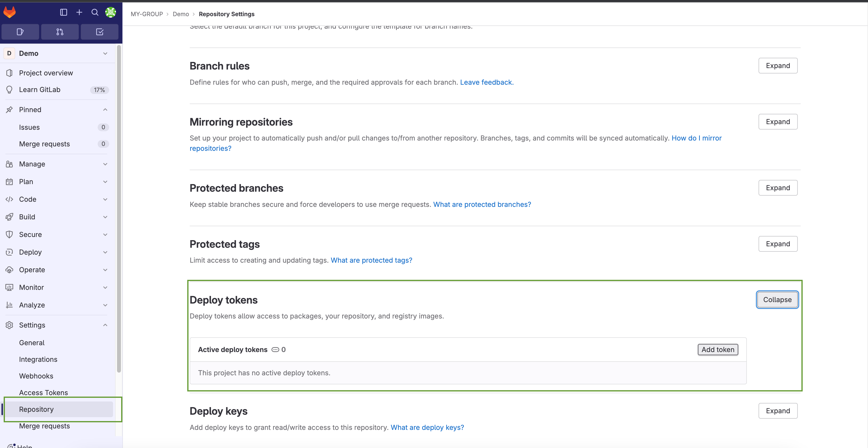This screenshot has width=868, height=448.
Task: Select the Webhooks settings item
Action: [36, 376]
